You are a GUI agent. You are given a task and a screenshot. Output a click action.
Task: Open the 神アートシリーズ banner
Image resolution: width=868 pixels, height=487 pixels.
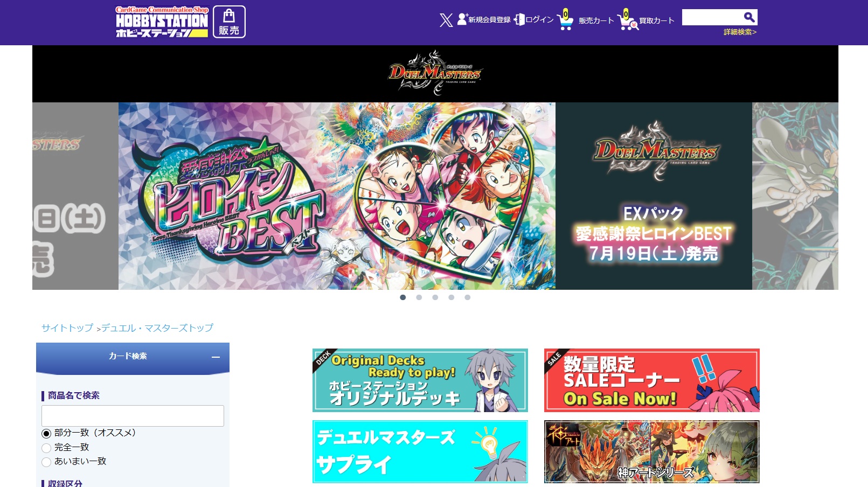(652, 451)
